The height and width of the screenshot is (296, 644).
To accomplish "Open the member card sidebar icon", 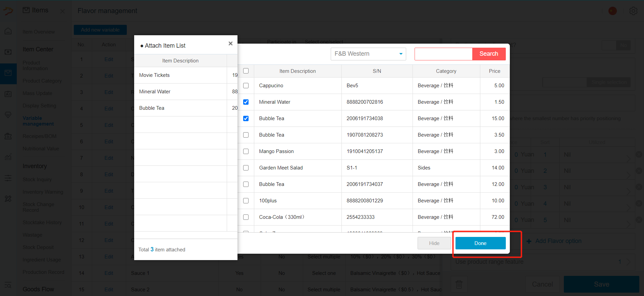I will pyautogui.click(x=8, y=94).
